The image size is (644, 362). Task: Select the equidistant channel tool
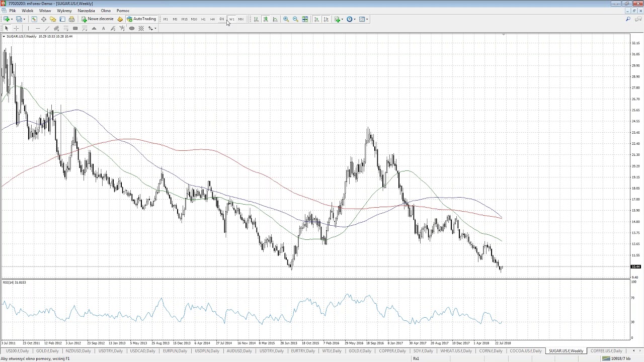click(56, 28)
